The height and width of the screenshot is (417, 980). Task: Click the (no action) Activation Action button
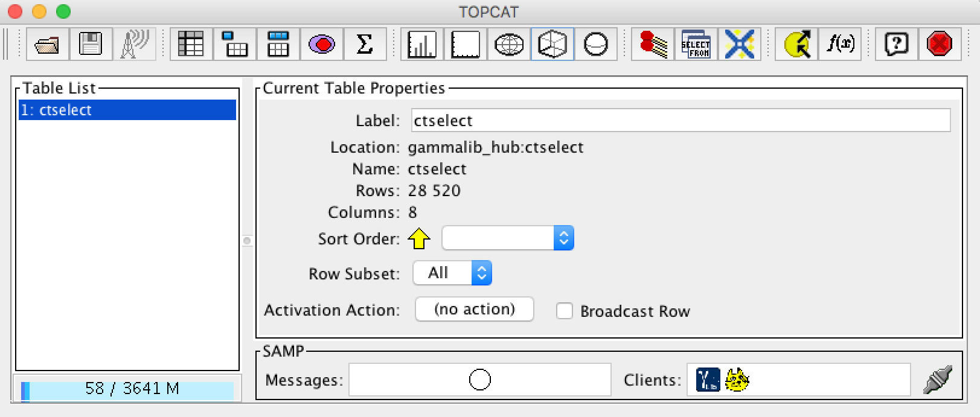click(x=474, y=310)
